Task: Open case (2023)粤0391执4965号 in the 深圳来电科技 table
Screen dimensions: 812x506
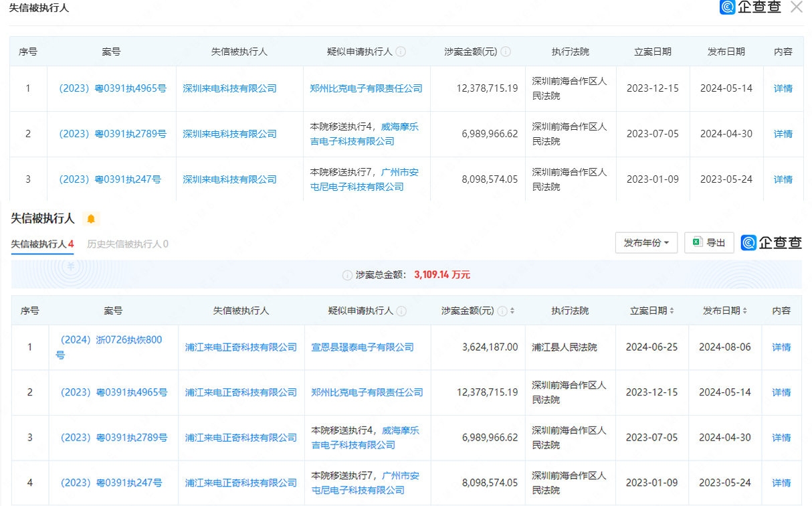Action: 112,88
